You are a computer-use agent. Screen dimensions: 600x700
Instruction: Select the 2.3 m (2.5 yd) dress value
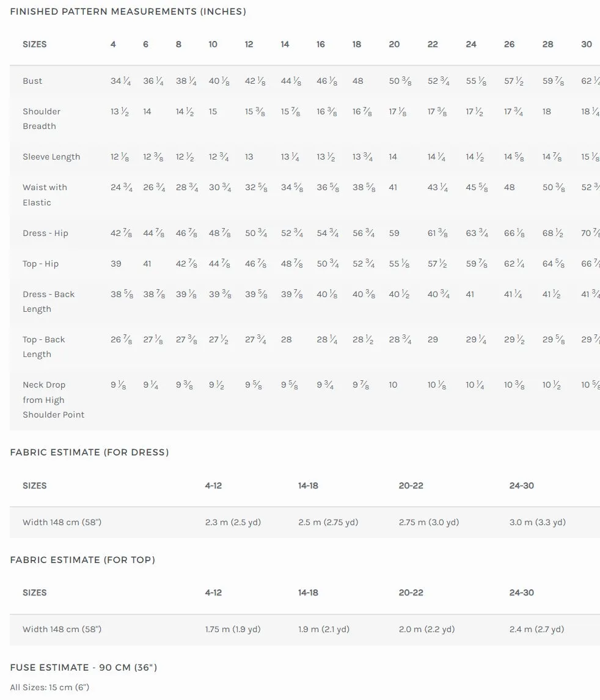233,522
